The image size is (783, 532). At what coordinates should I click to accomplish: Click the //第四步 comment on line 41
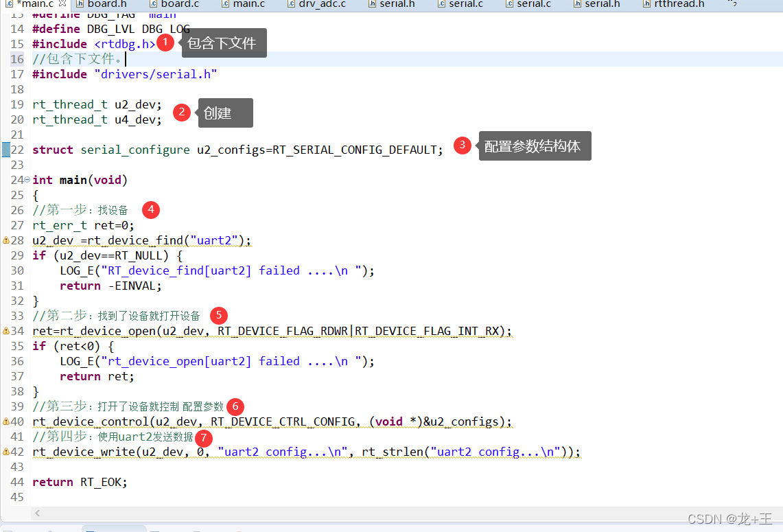pyautogui.click(x=113, y=437)
